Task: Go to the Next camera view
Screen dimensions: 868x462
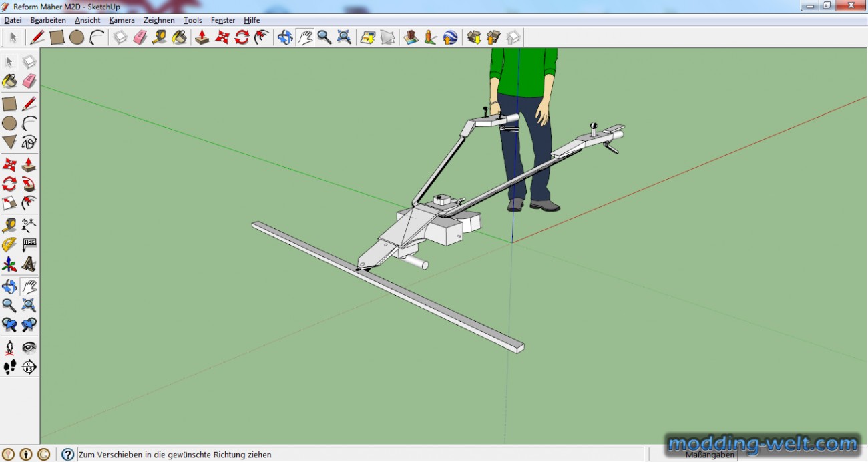Action: pyautogui.click(x=29, y=325)
